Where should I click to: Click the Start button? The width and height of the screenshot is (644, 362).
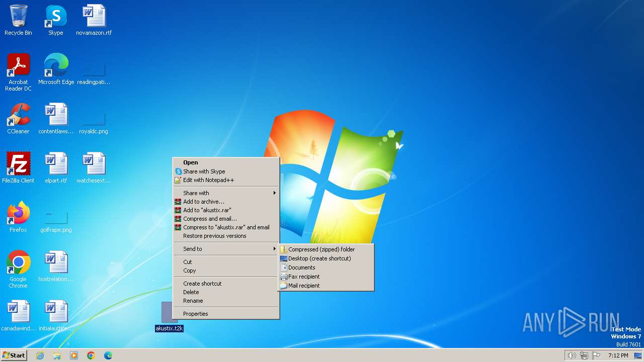pos(14,355)
